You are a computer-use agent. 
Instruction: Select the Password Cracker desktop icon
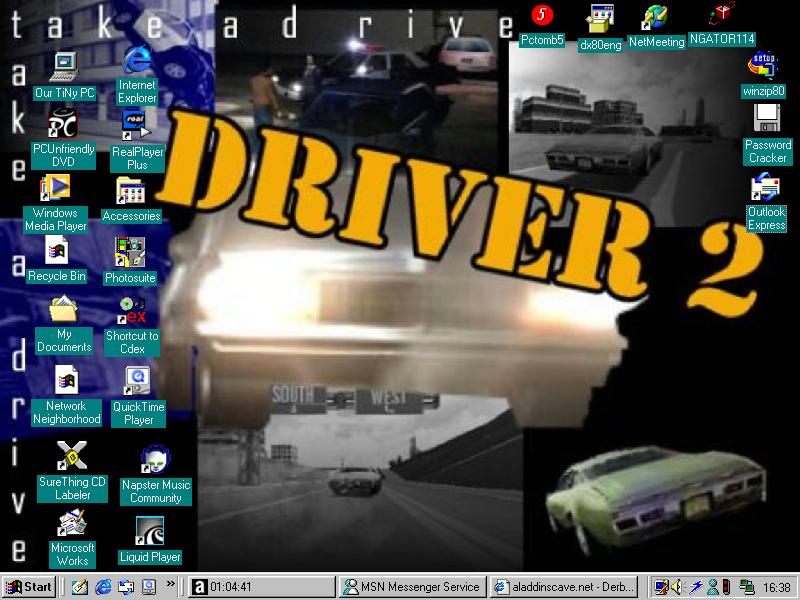pyautogui.click(x=767, y=120)
